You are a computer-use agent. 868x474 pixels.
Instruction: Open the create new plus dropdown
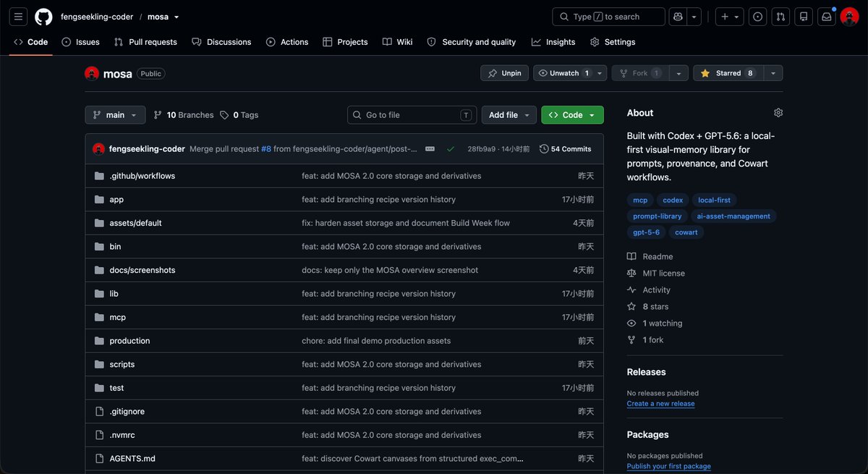click(x=730, y=17)
